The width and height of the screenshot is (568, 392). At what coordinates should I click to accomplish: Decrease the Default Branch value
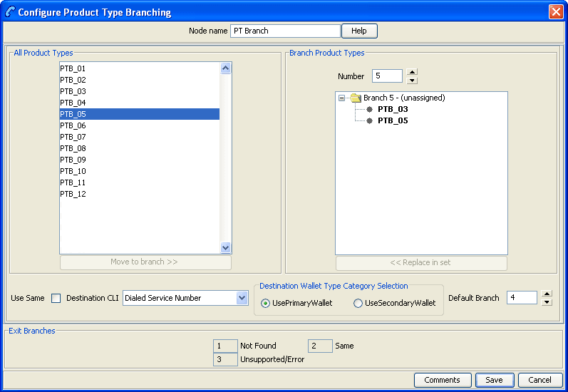pos(547,302)
